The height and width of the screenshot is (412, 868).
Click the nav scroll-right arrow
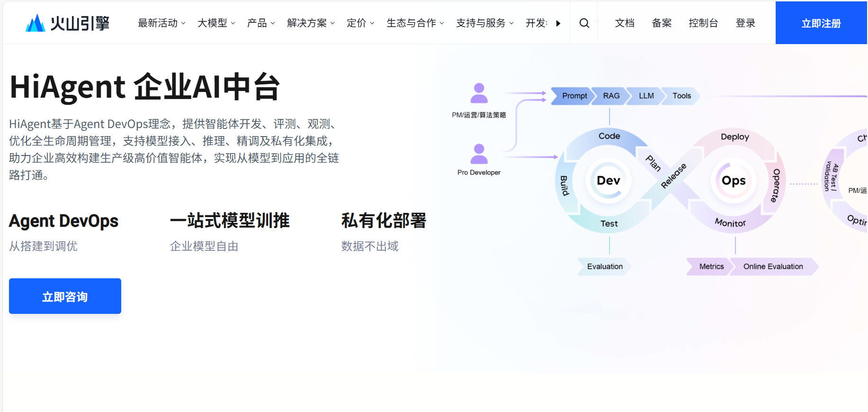point(558,23)
